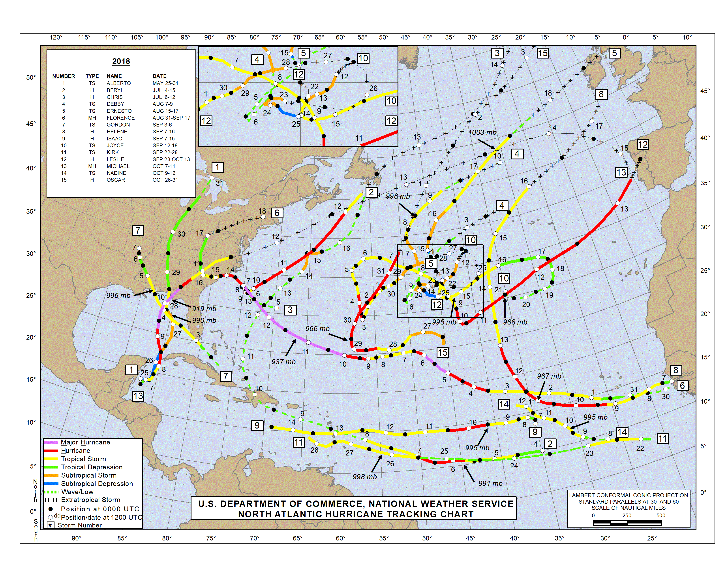Select the orange Subtropical Storm legend swatch
This screenshot has height=563, width=728.
pos(51,475)
